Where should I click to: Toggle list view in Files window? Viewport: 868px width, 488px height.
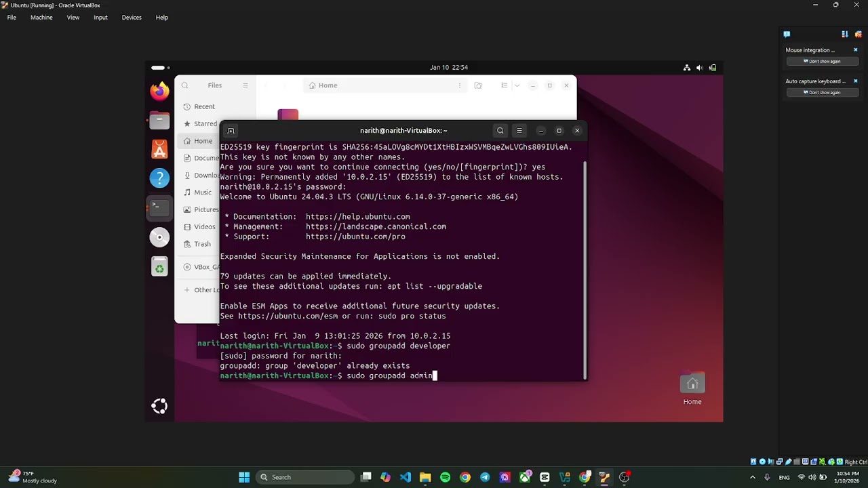(504, 85)
